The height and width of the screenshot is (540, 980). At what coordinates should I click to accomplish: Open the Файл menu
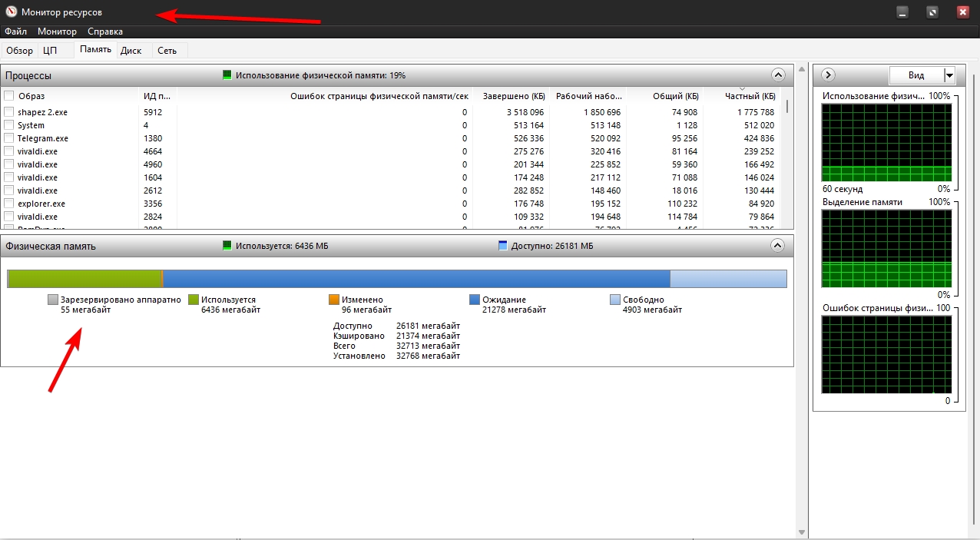(15, 31)
